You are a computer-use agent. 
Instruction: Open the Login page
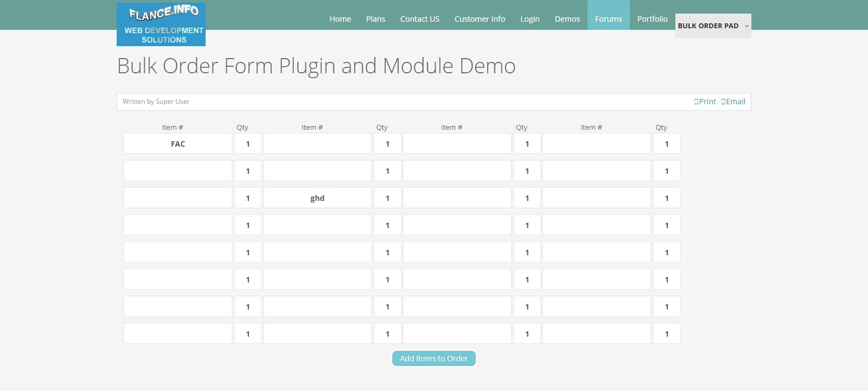[530, 19]
